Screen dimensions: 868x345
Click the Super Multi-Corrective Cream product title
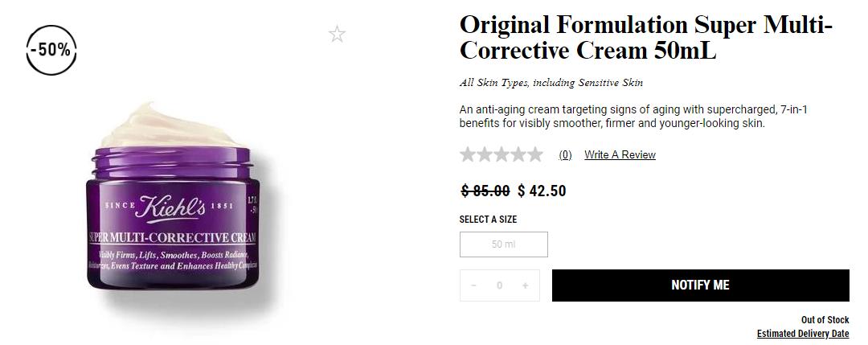(x=645, y=38)
